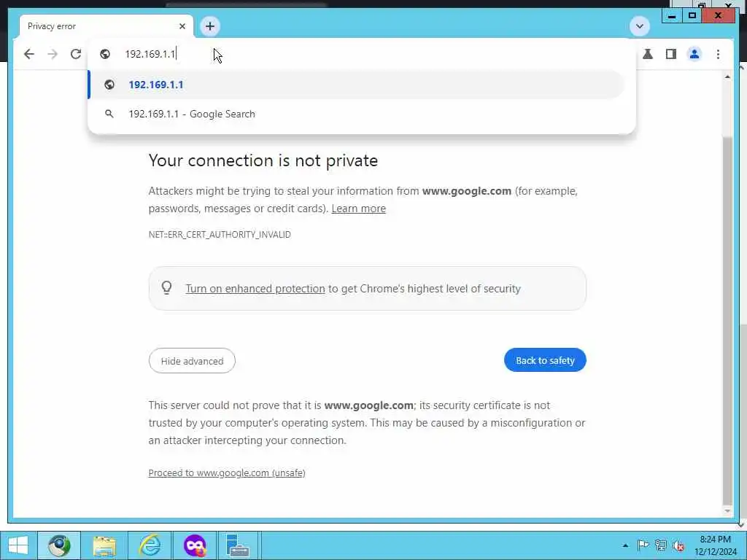This screenshot has width=747, height=560.
Task: Go back to the previous page
Action: [x=29, y=54]
